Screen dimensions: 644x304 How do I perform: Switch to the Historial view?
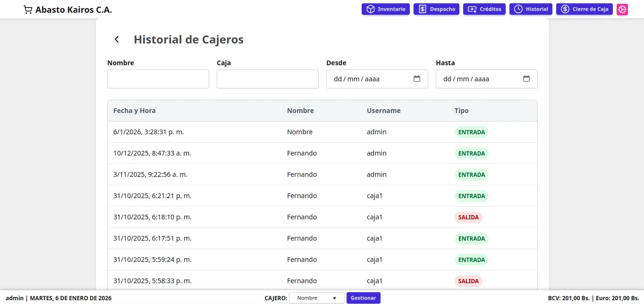(x=531, y=9)
